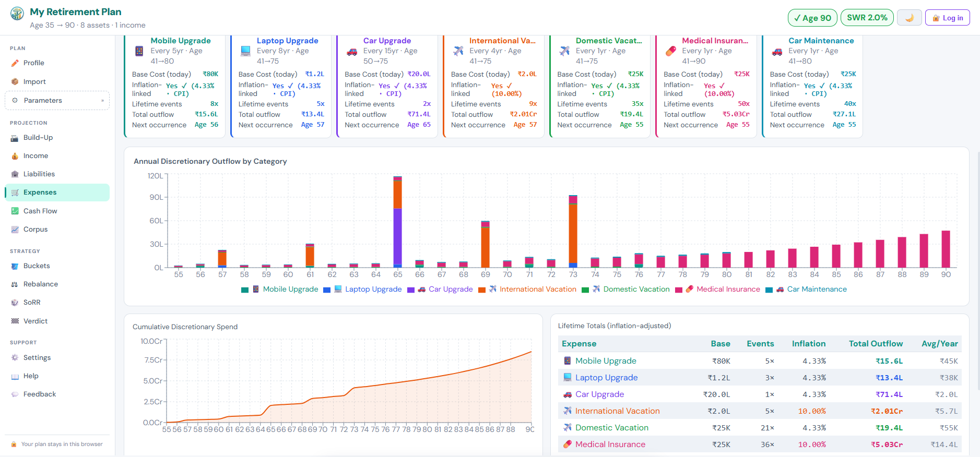This screenshot has width=980, height=457.
Task: Toggle Laptop Upgrade series in chart legend
Action: [x=362, y=290]
